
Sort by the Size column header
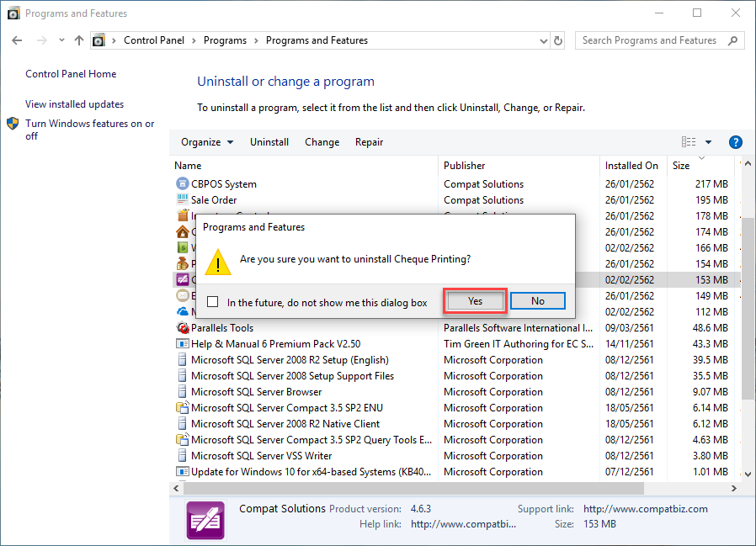[x=701, y=165]
